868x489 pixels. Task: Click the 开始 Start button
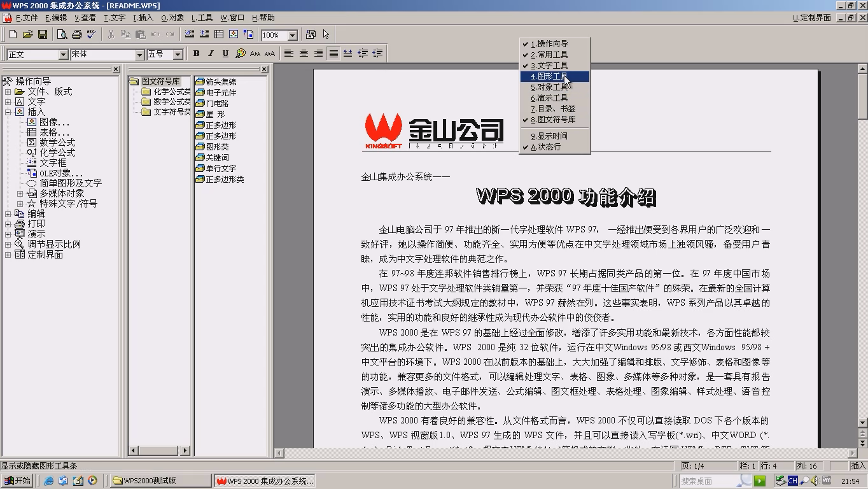pos(17,481)
